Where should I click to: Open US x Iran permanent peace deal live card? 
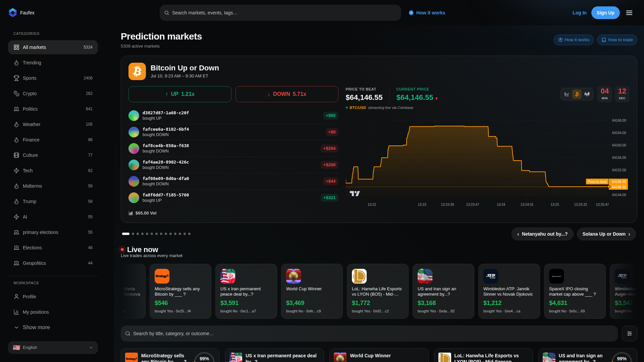(246, 291)
